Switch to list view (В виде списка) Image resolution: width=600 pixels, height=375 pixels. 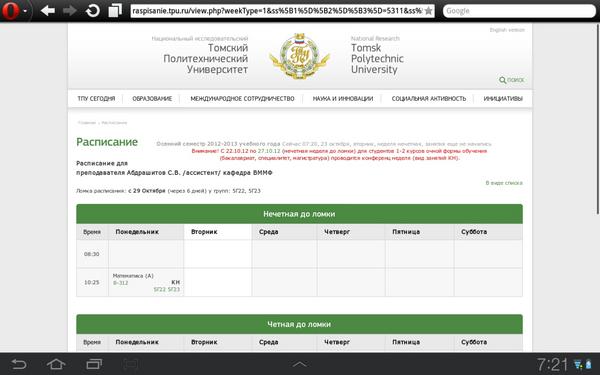point(504,183)
